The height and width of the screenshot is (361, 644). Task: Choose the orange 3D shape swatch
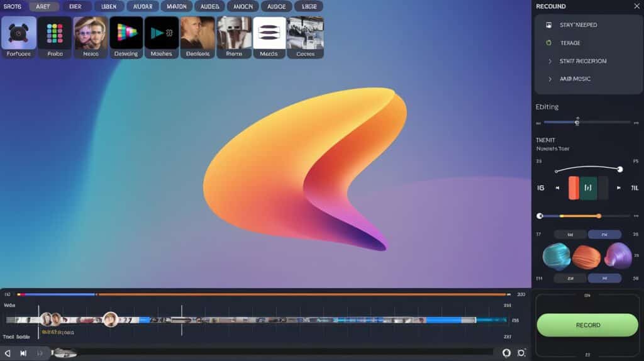click(x=587, y=257)
